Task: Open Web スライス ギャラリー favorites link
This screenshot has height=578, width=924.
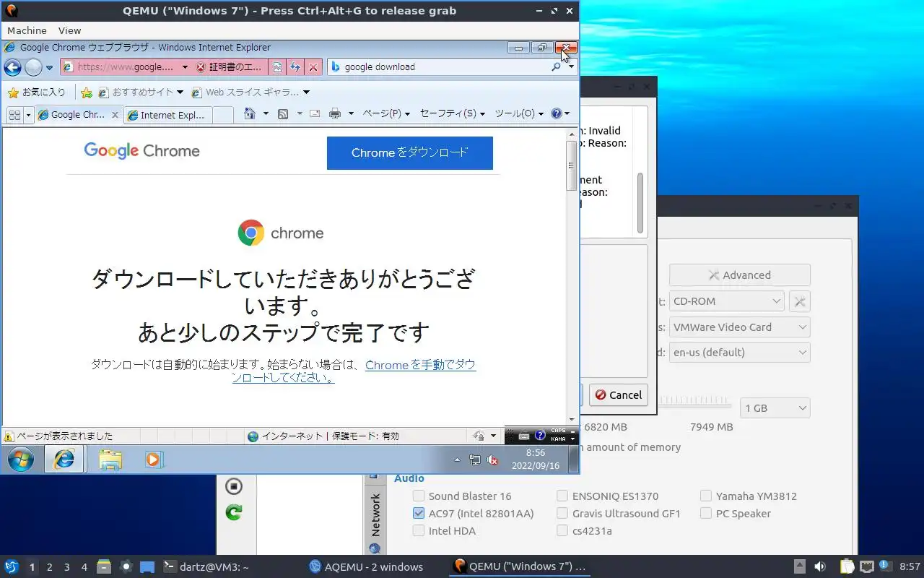Action: click(250, 92)
